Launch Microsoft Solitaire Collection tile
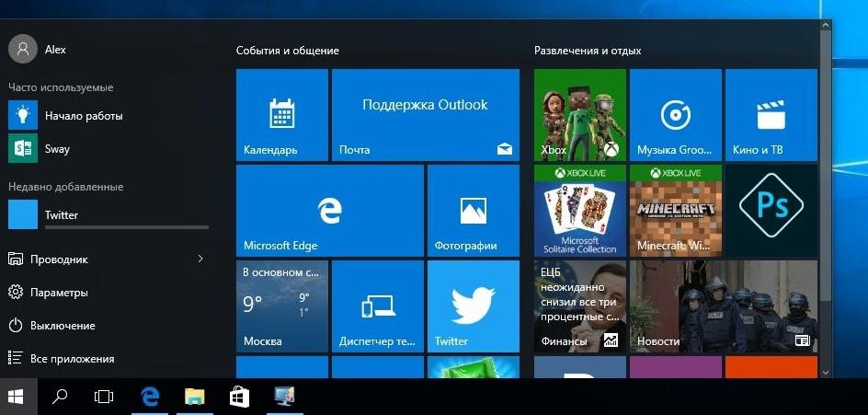The image size is (868, 415). (x=580, y=211)
